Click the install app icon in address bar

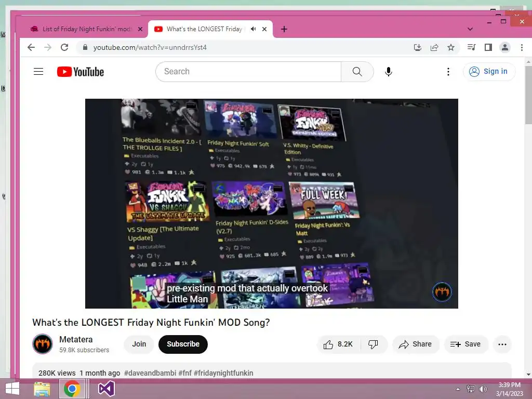coord(418,47)
